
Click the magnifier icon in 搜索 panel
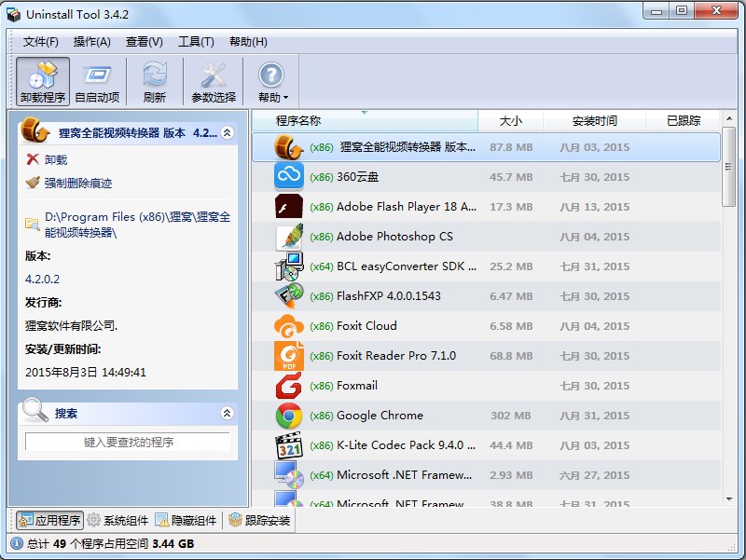(x=35, y=410)
